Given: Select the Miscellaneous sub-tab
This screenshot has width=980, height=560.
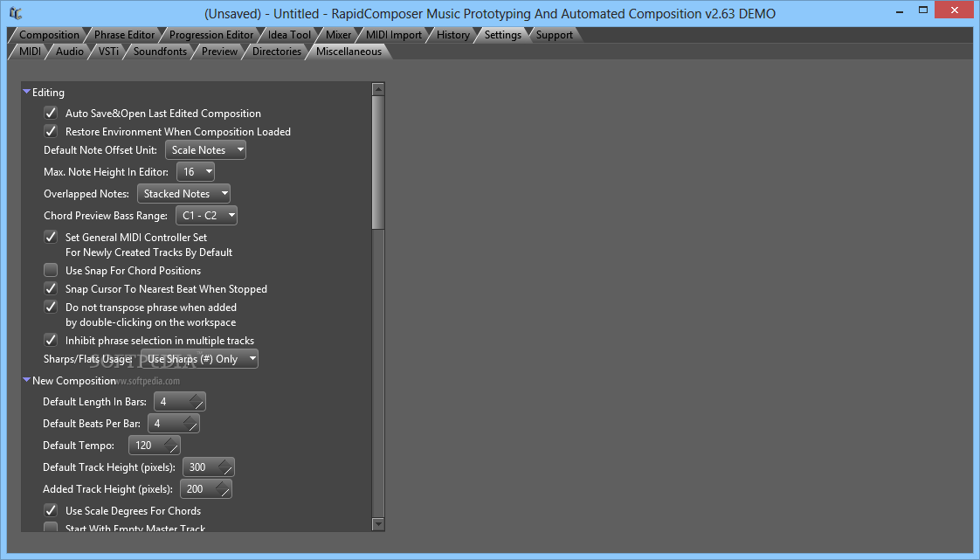Looking at the screenshot, I should (x=349, y=52).
